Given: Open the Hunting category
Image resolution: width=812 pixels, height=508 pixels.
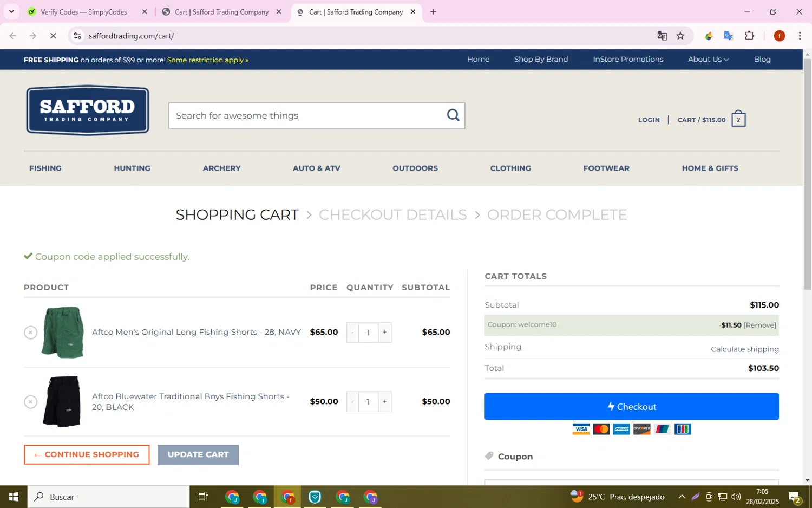Looking at the screenshot, I should [132, 168].
